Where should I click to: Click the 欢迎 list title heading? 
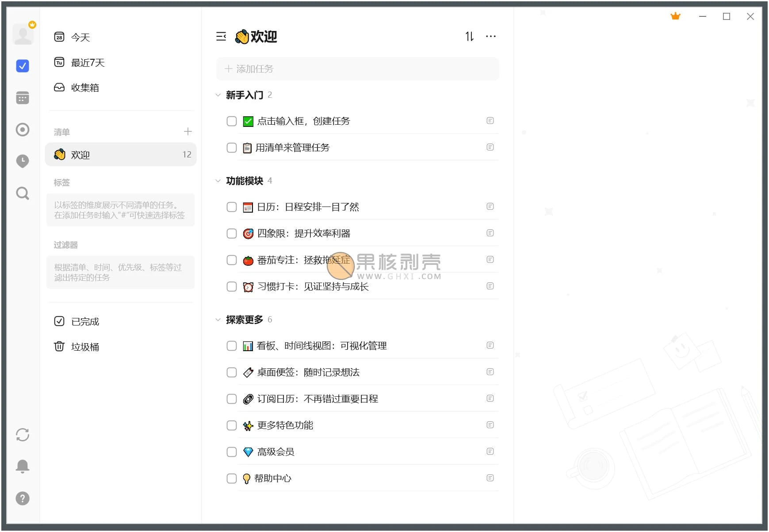256,36
